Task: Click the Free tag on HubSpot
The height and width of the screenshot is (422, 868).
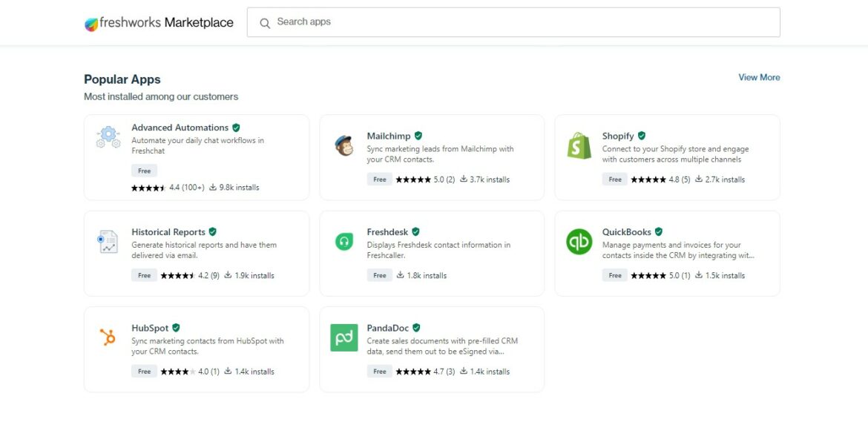Action: point(144,372)
